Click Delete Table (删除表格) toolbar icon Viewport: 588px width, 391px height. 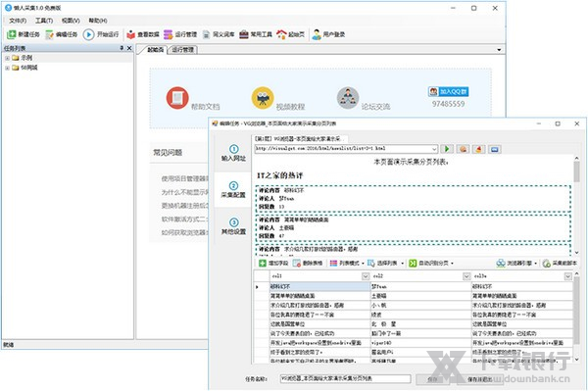[x=297, y=264]
